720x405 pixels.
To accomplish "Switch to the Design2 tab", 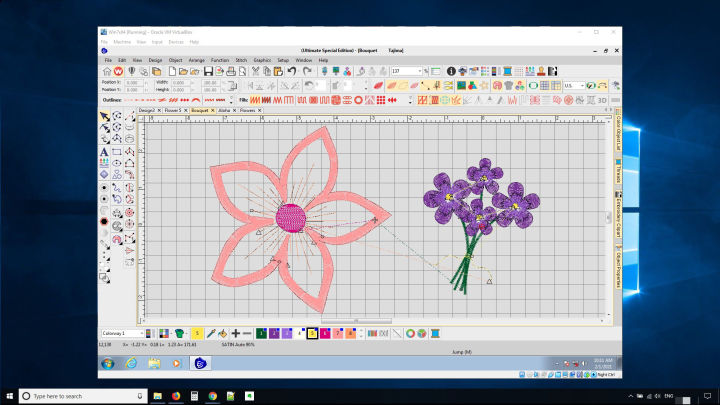I will (x=147, y=111).
